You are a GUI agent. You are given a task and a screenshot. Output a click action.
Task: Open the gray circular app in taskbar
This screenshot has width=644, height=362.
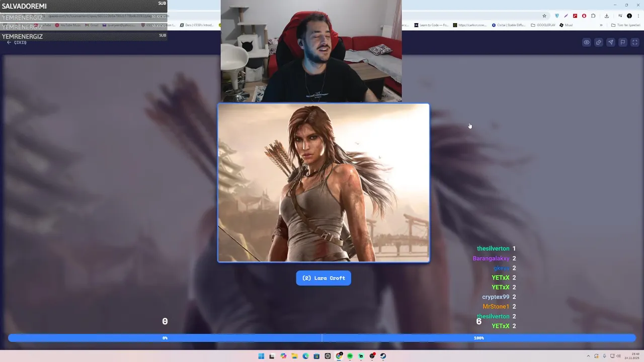click(328, 356)
